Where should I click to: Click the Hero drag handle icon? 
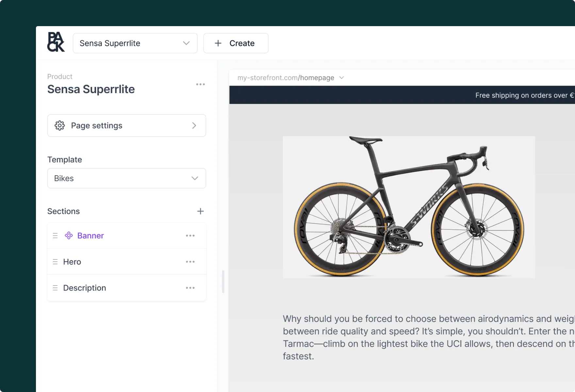(x=55, y=262)
